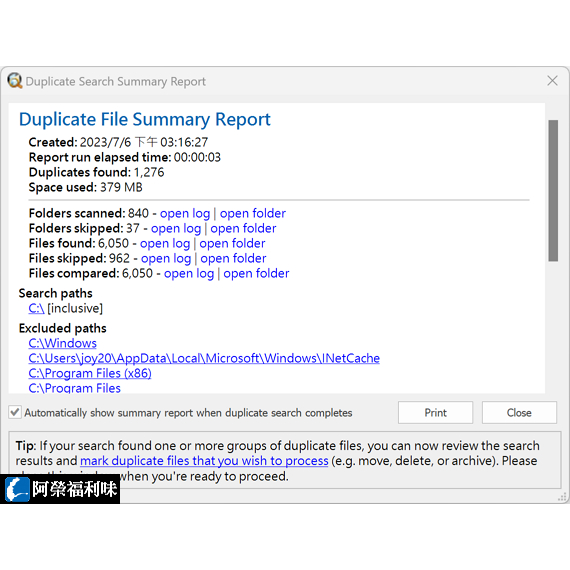Open log for Folders skipped

(176, 229)
